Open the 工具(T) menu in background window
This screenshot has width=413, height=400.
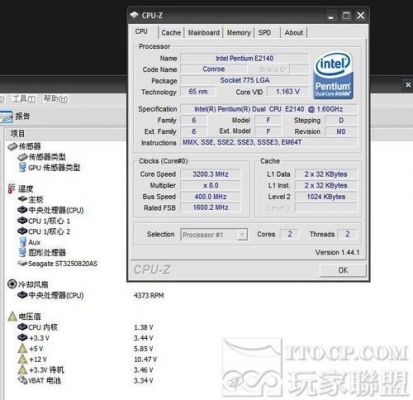(24, 99)
